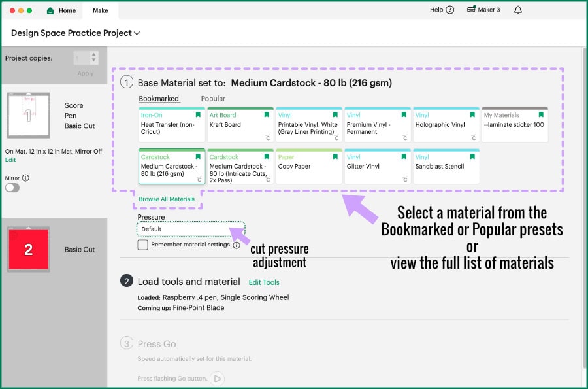Screen dimensions: 588x389
Task: Click Cricut logo on Glitter Vinyl card
Action: tap(405, 179)
